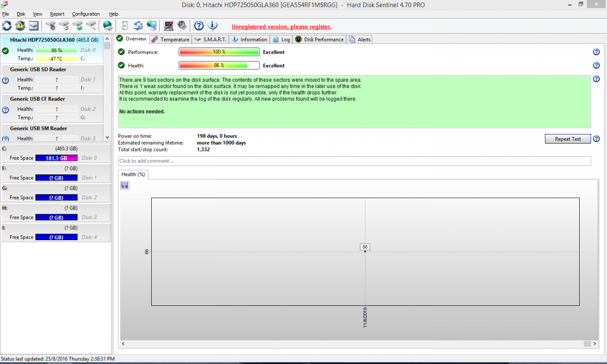Click the green status check on Hitachi disk
This screenshot has height=364, width=607.
pos(6,51)
